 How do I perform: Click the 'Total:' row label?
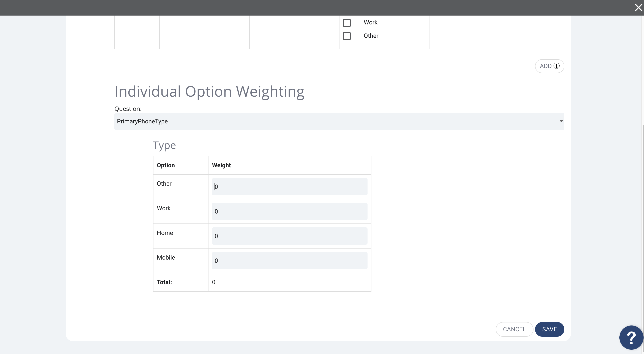point(164,282)
